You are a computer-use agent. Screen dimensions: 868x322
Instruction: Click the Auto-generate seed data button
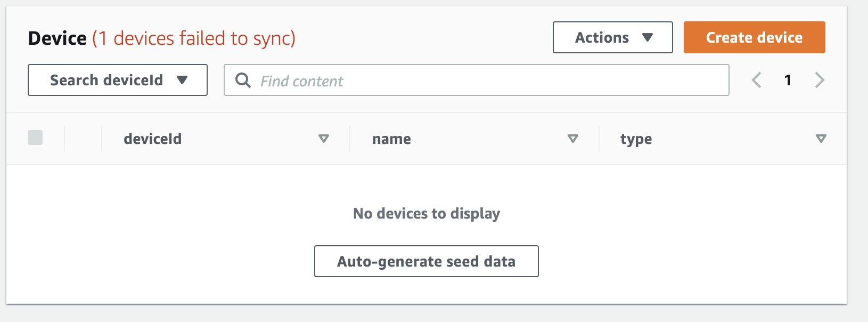coord(426,261)
